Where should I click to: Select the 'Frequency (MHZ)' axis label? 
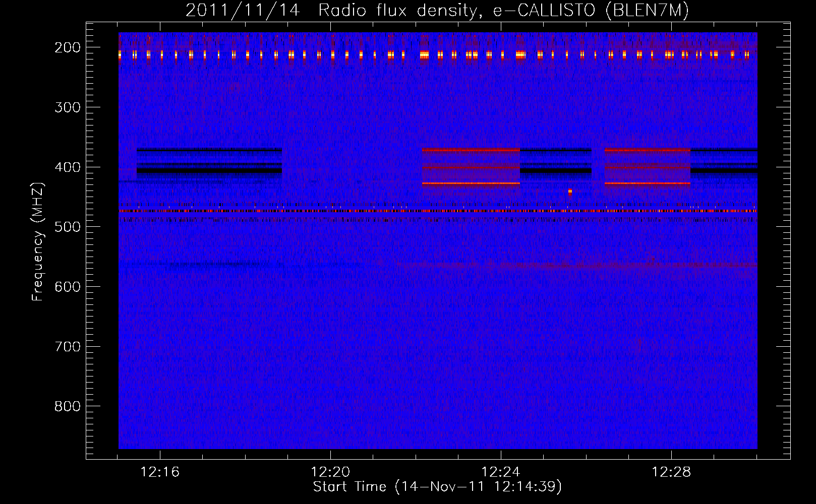(38, 241)
